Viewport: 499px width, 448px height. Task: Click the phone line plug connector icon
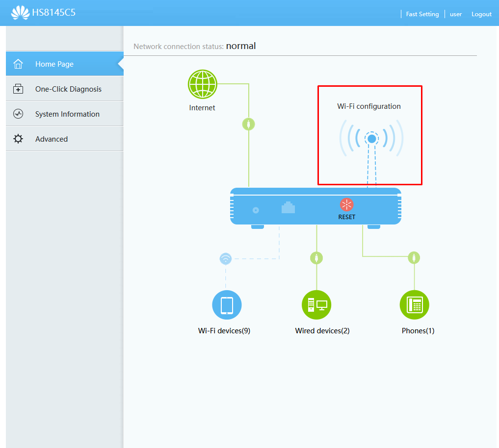415,257
